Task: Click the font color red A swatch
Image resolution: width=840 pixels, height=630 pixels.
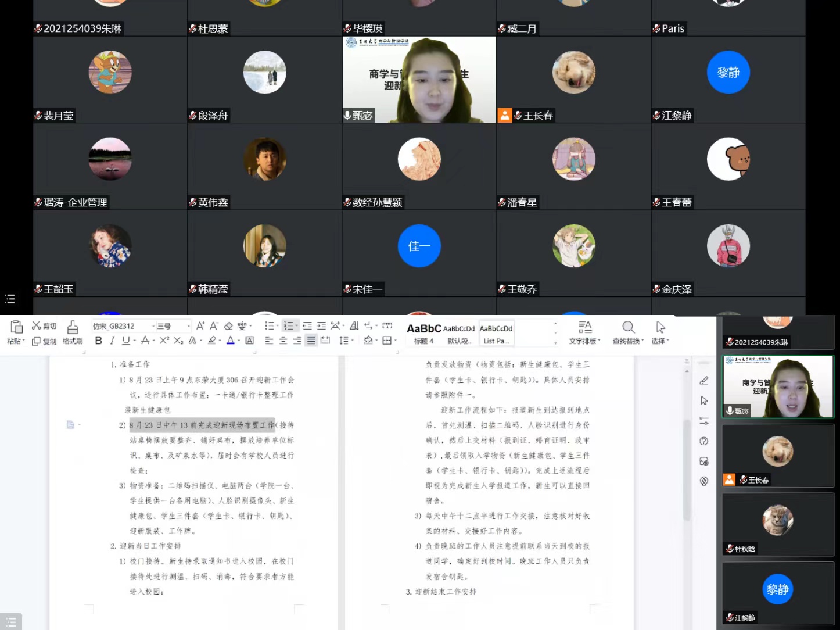Action: tap(231, 341)
